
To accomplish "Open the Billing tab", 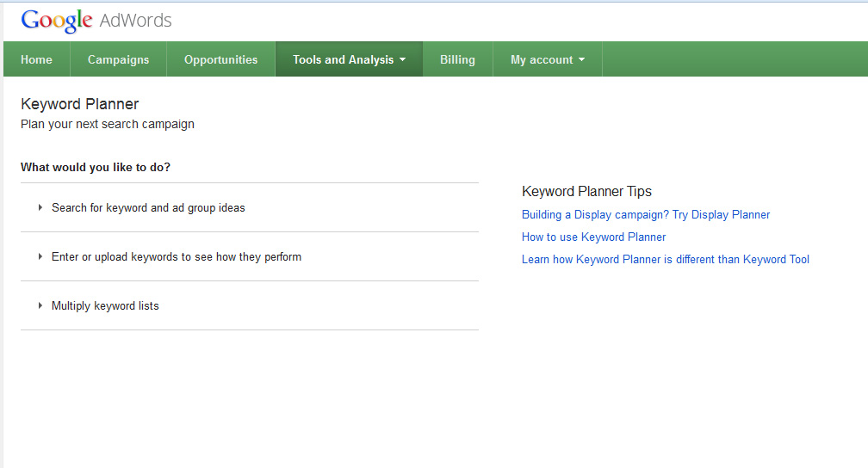I will 457,59.
